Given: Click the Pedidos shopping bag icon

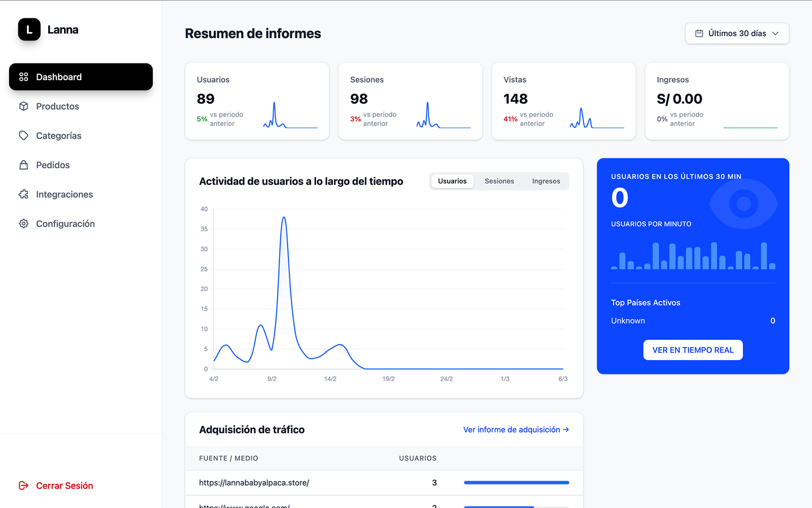Looking at the screenshot, I should click(x=24, y=165).
